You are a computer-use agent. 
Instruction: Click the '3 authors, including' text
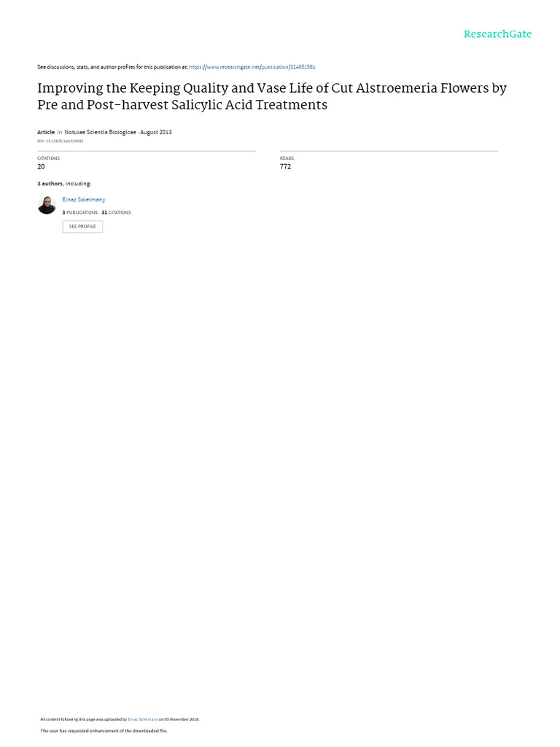(64, 184)
